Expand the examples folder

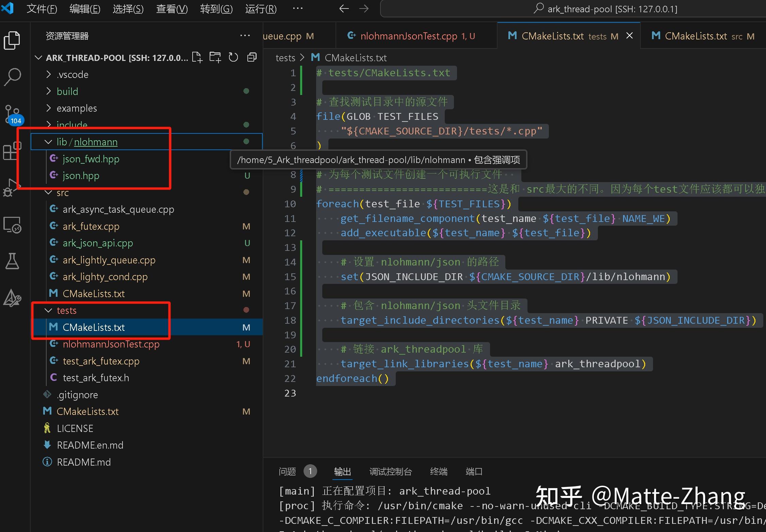coord(48,108)
